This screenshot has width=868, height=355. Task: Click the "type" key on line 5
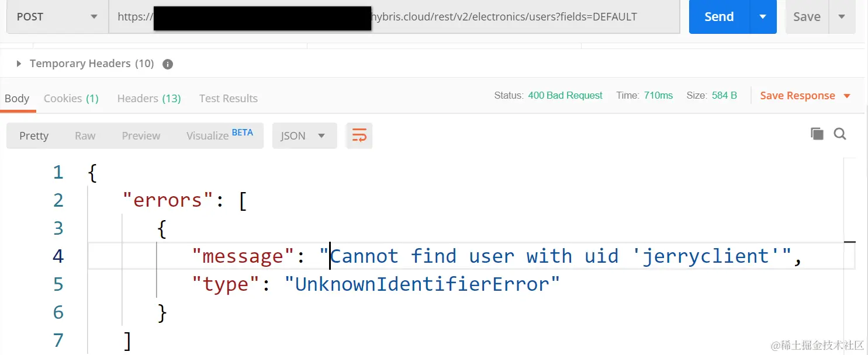(227, 284)
